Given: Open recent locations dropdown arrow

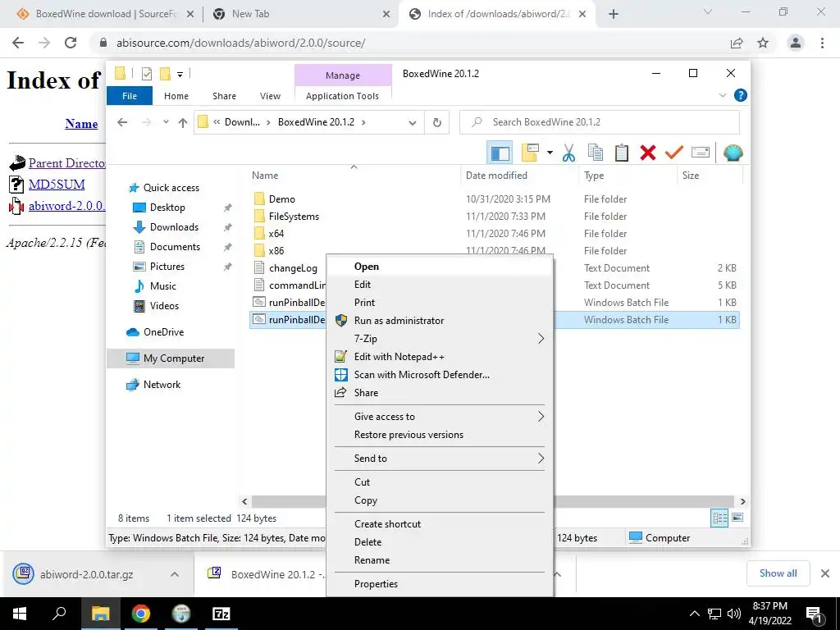Looking at the screenshot, I should click(x=166, y=123).
